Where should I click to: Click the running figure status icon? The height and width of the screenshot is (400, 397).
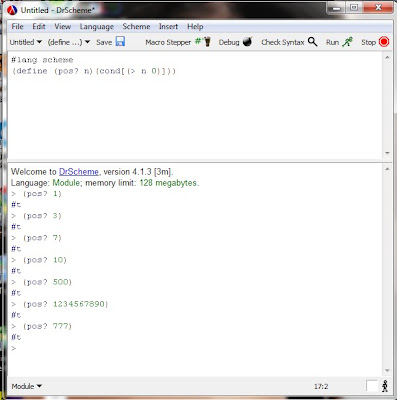click(x=385, y=386)
